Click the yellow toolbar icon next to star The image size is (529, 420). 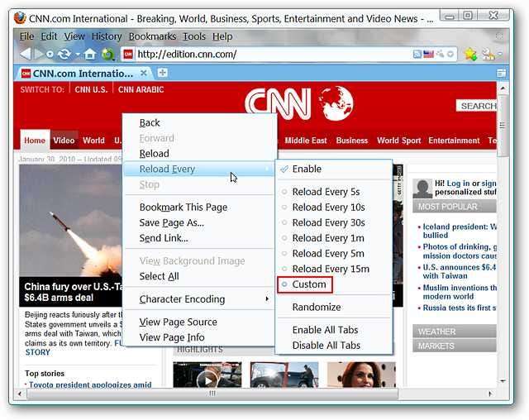488,54
